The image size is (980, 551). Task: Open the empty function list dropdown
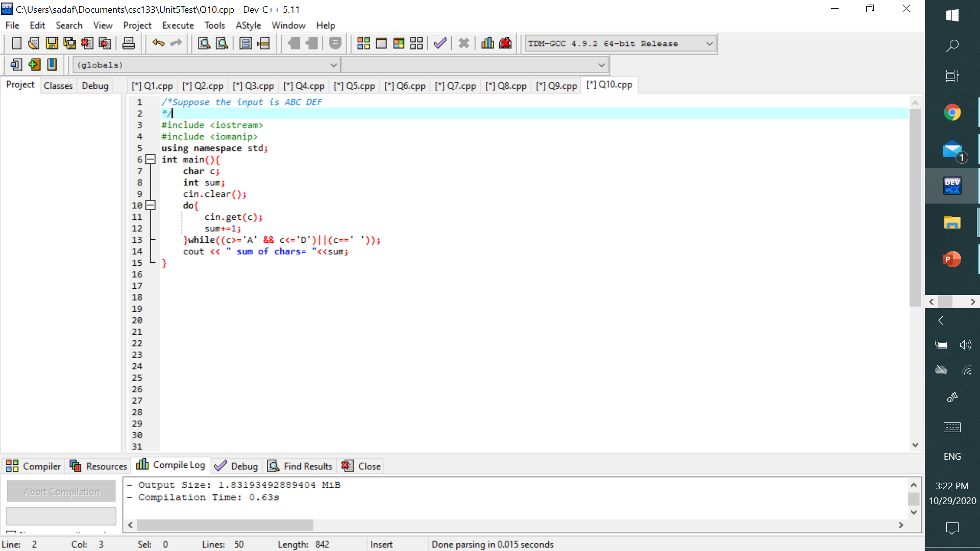tap(601, 65)
